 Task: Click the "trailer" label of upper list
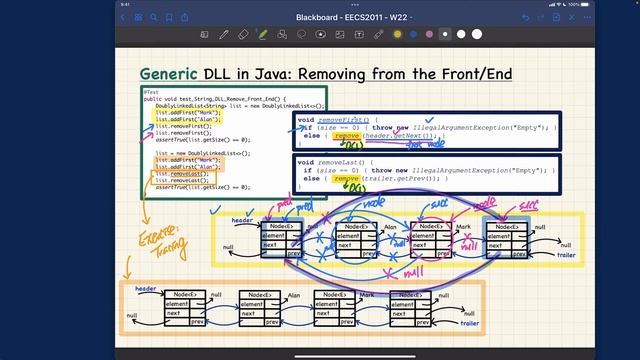[566, 255]
